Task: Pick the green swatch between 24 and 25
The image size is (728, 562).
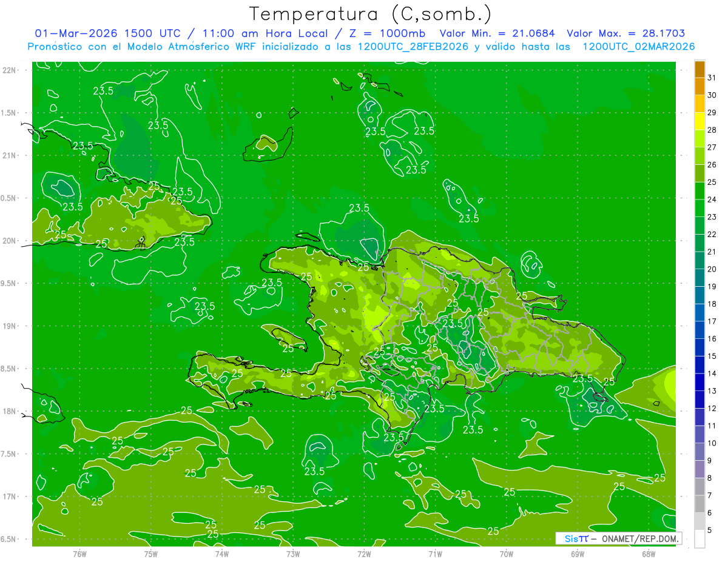Action: [699, 190]
